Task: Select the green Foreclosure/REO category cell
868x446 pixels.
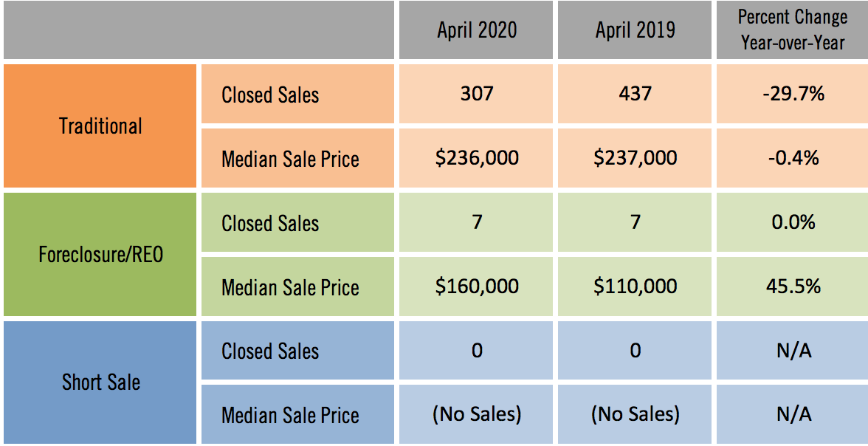Action: [100, 255]
